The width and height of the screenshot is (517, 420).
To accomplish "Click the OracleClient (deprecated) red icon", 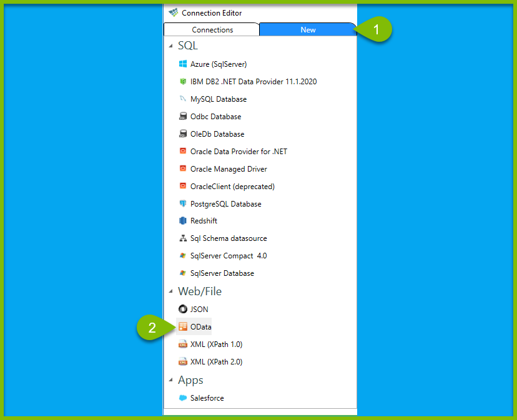I will 183,186.
